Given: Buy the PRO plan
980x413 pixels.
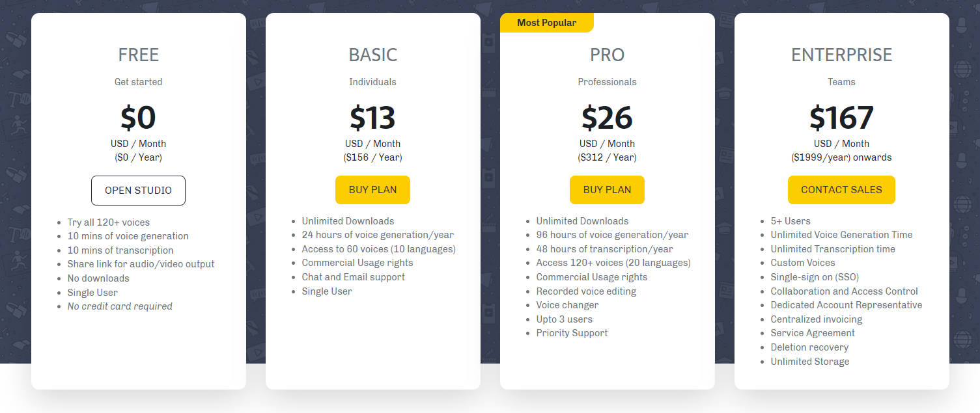Looking at the screenshot, I should [607, 190].
